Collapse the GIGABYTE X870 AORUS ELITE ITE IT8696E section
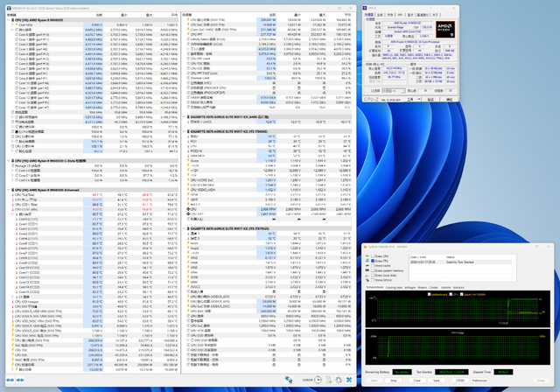The image size is (560, 392). pos(185,131)
